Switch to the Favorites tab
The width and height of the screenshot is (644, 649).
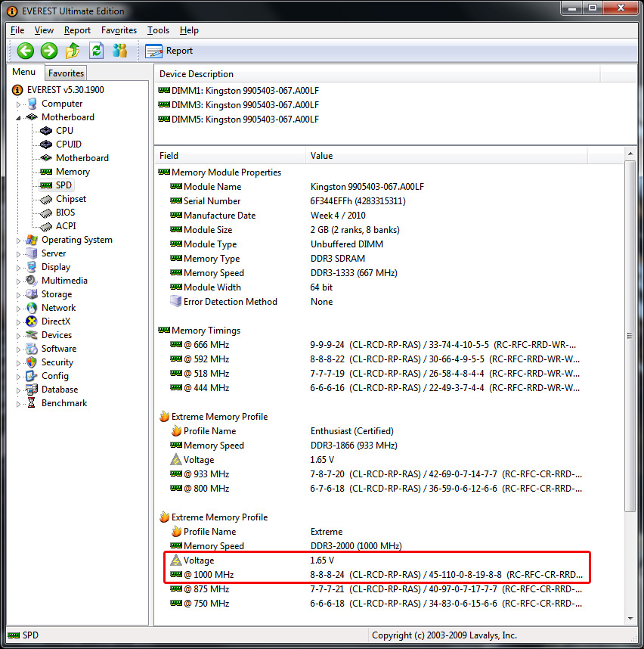click(x=66, y=73)
